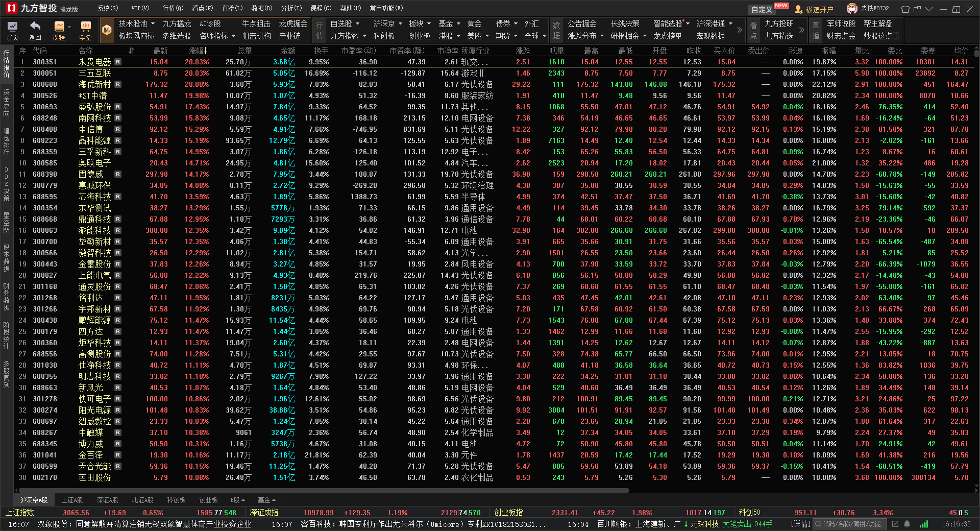Click the 极速开户 account icon
Viewport: 980px width, 531px height.
[x=798, y=9]
